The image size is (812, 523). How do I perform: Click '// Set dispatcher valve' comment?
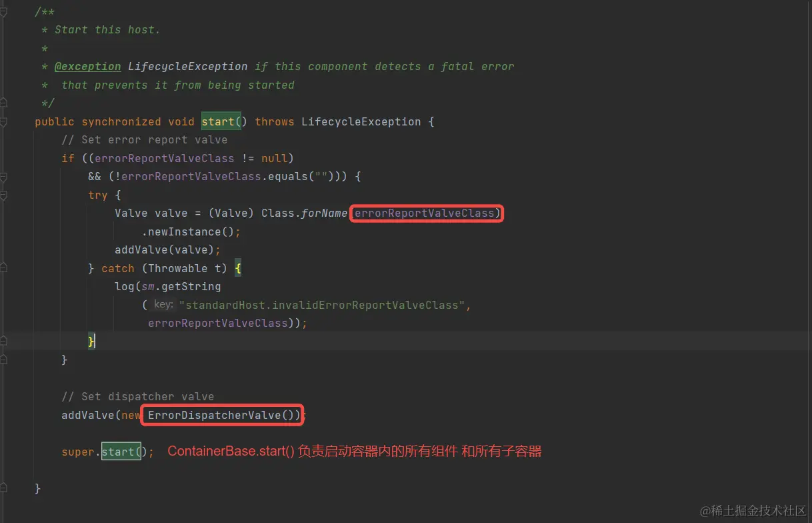(138, 397)
